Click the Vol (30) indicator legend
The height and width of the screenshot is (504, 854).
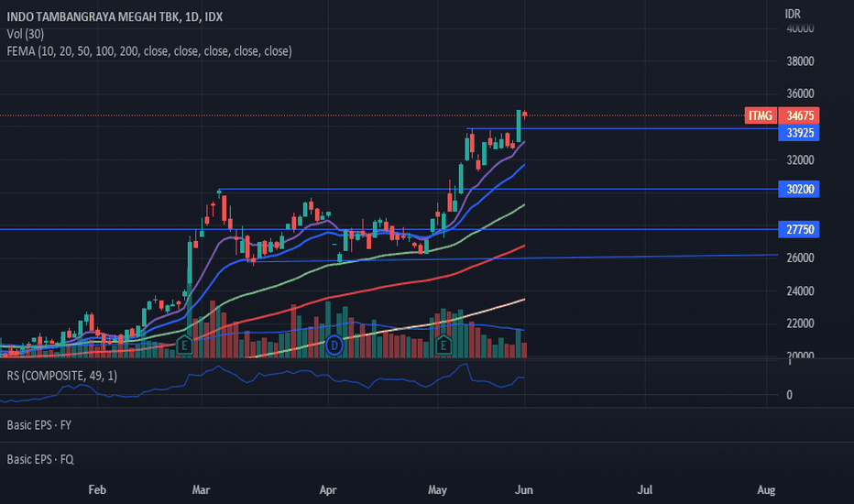tap(26, 34)
